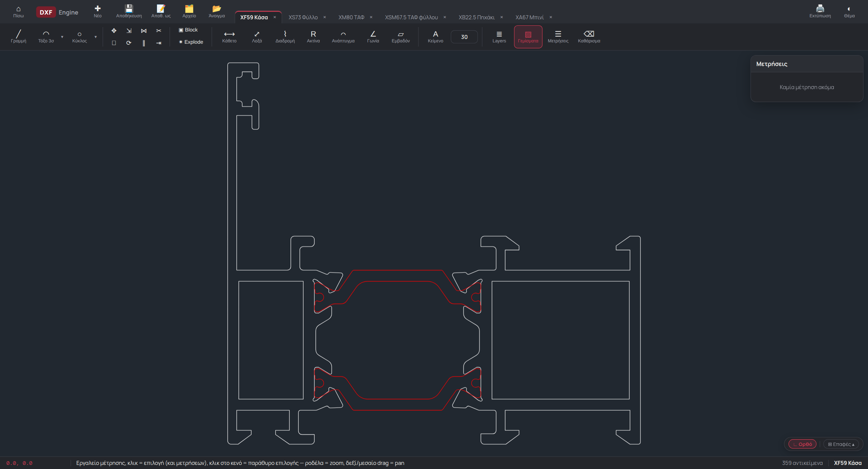The width and height of the screenshot is (868, 469).
Task: Choose the Κάθετο dimension tool
Action: point(229,37)
